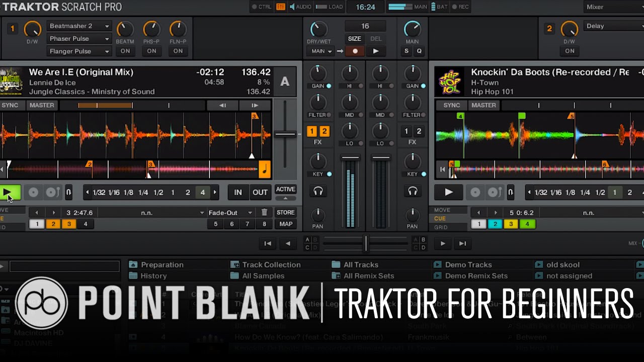Click the crossfader

coord(366,244)
